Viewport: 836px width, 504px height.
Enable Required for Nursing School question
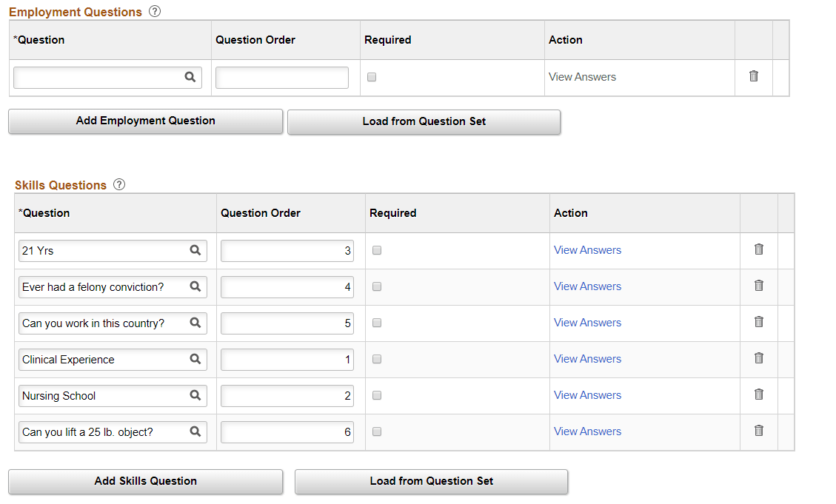click(x=377, y=395)
